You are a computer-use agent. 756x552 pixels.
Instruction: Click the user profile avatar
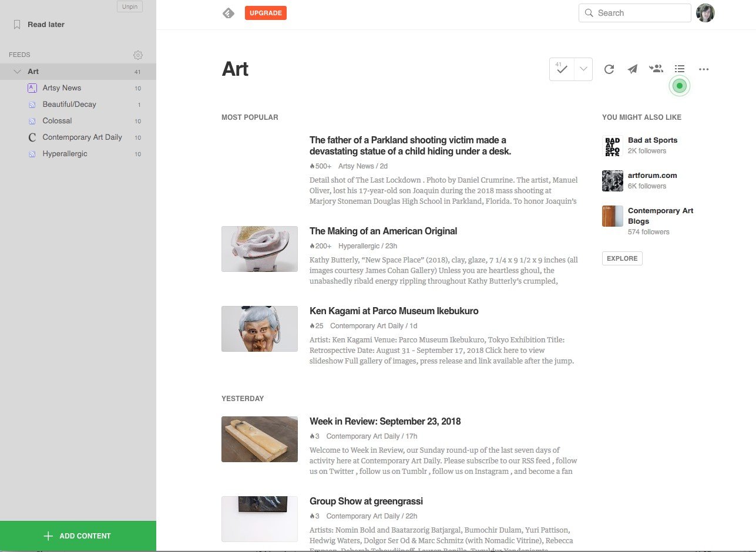pos(705,13)
